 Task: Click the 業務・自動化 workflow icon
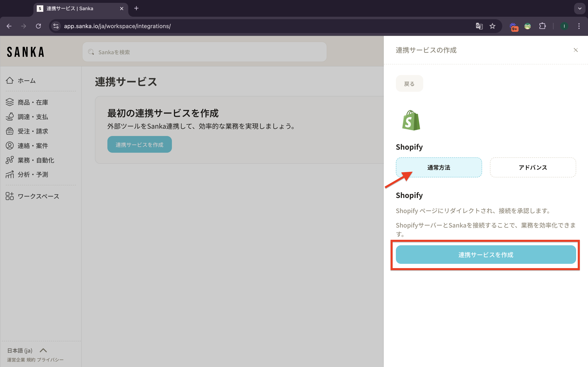point(10,160)
